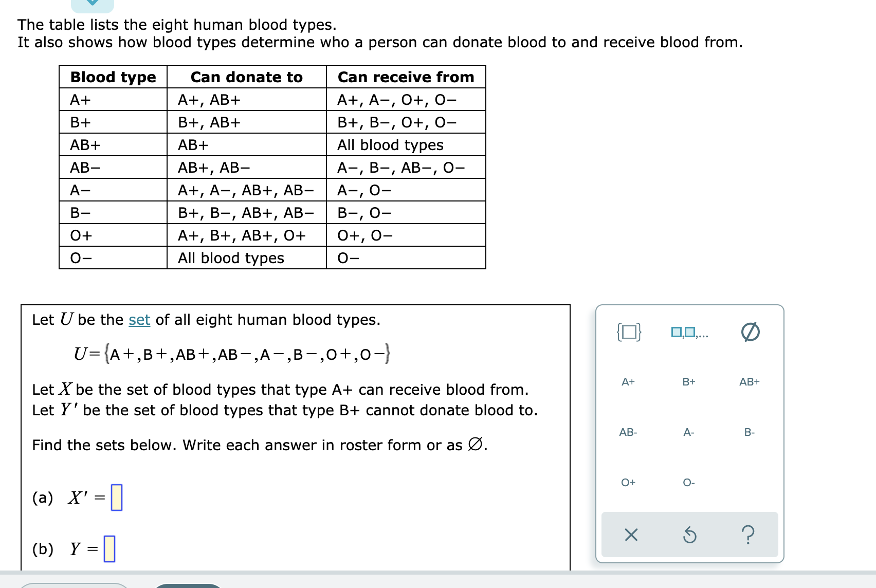Insert A+ from the answer palette

pyautogui.click(x=628, y=382)
